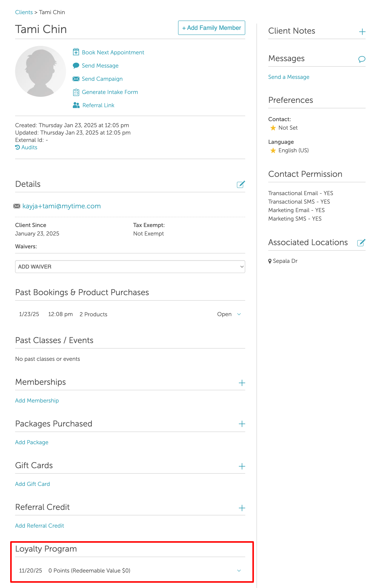This screenshot has width=375, height=588.
Task: Open the Messages speech bubble icon
Action: pos(362,59)
